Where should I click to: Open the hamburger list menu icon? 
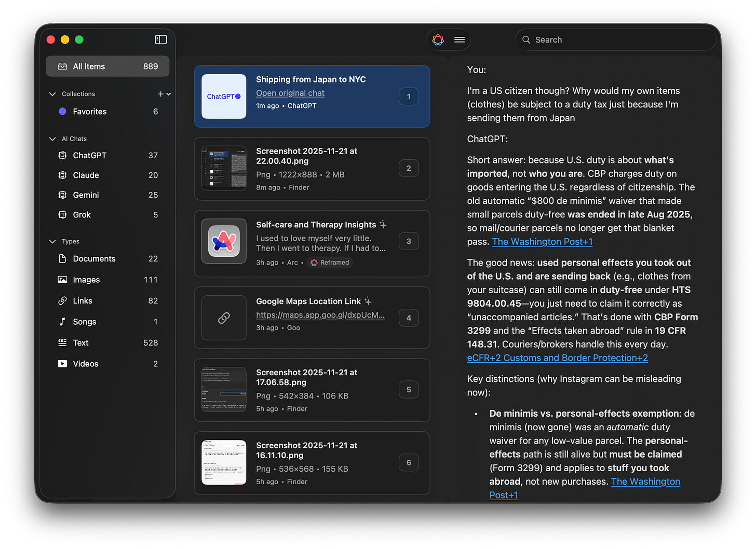[x=460, y=39]
